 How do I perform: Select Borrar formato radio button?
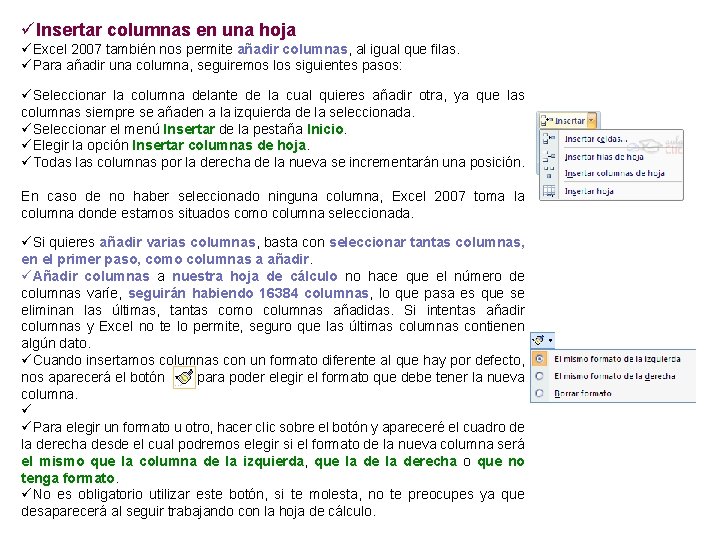539,393
